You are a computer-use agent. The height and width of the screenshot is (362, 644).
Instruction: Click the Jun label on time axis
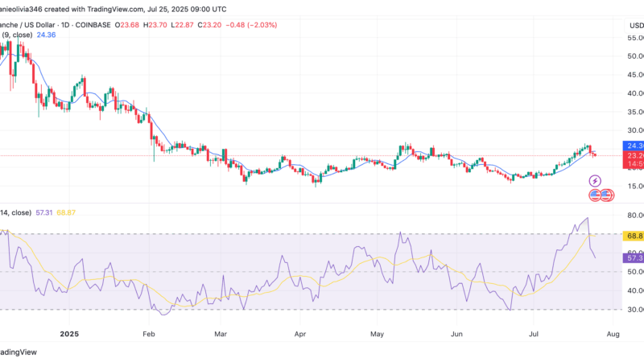456,334
